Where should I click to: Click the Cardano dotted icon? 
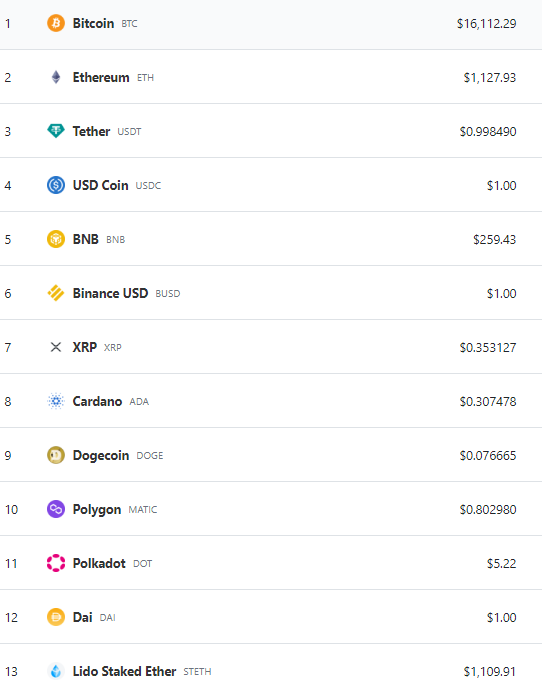(56, 401)
